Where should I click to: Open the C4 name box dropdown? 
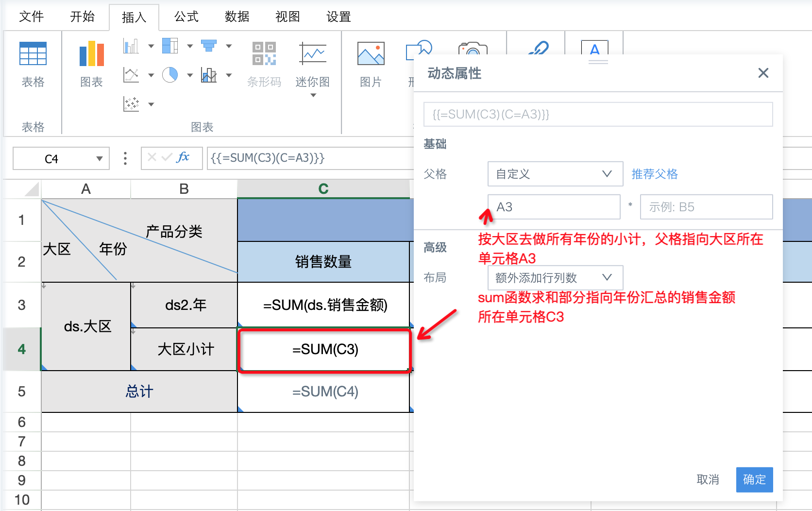pyautogui.click(x=100, y=159)
